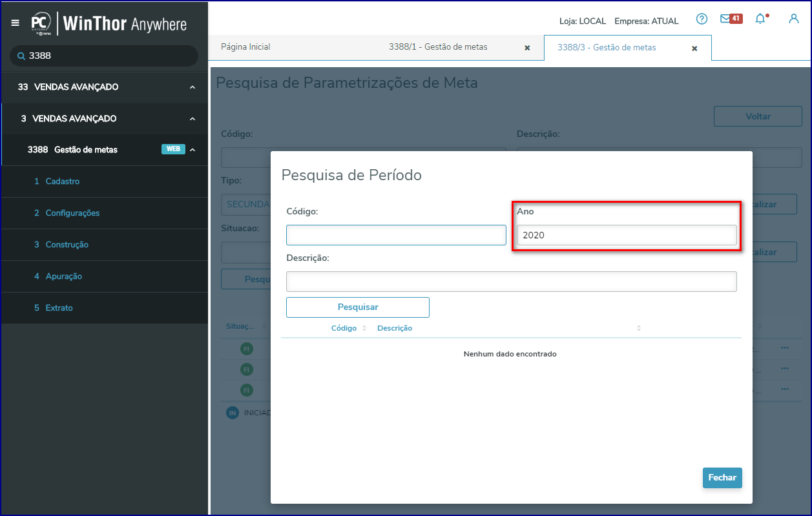This screenshot has height=516, width=812.
Task: Collapse the 33 VENDAS AVANÇADO section
Action: point(192,87)
